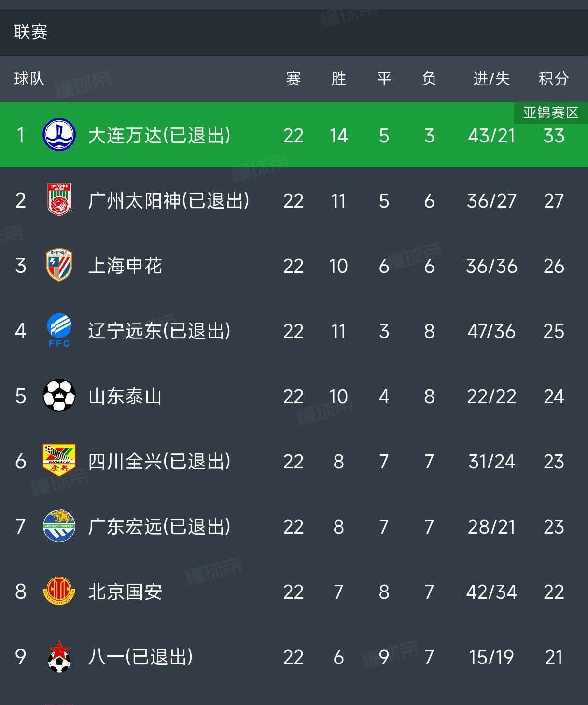Sort by 积分 column header
Viewport: 588px width, 705px height.
553,79
